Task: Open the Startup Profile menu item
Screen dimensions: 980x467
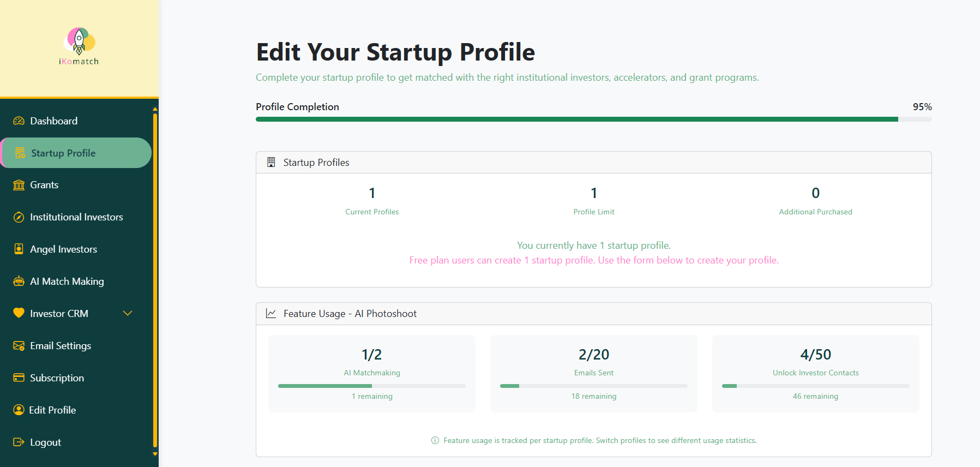Action: 76,153
